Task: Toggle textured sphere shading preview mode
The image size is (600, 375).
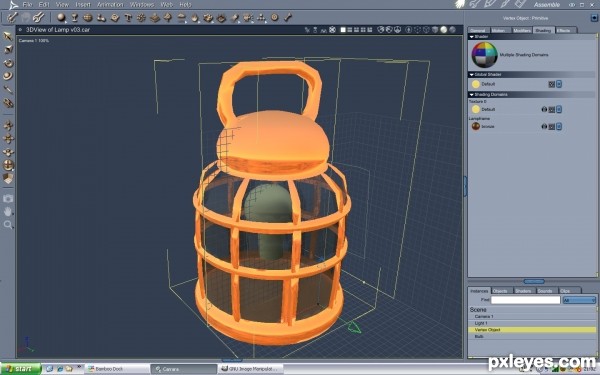Action: coord(452,29)
